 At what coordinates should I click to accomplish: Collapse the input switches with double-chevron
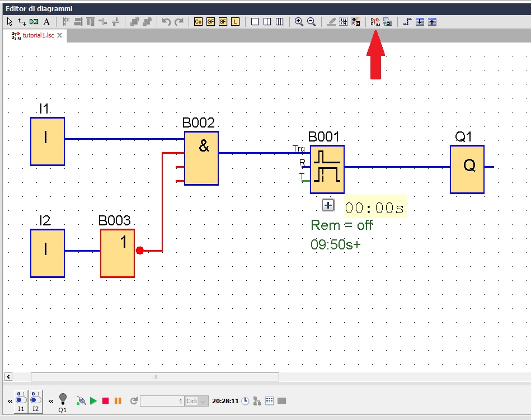10,401
